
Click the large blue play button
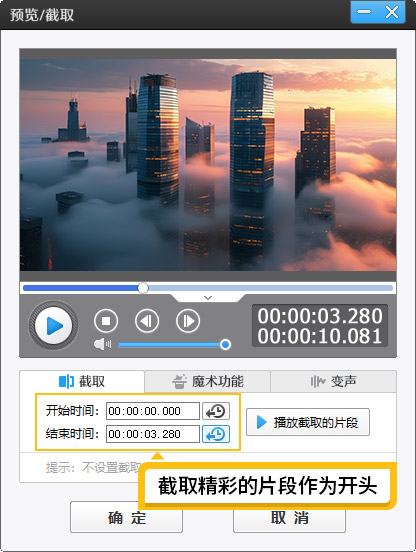click(53, 326)
